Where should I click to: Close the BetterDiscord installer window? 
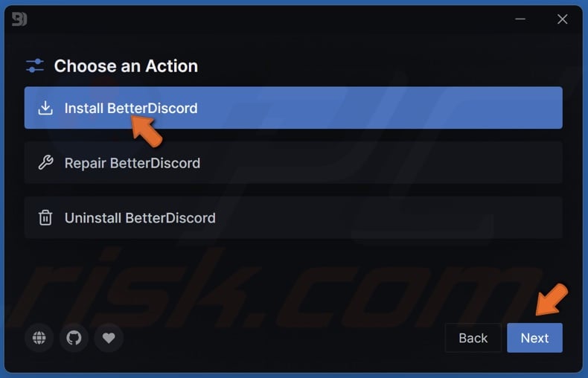[562, 19]
